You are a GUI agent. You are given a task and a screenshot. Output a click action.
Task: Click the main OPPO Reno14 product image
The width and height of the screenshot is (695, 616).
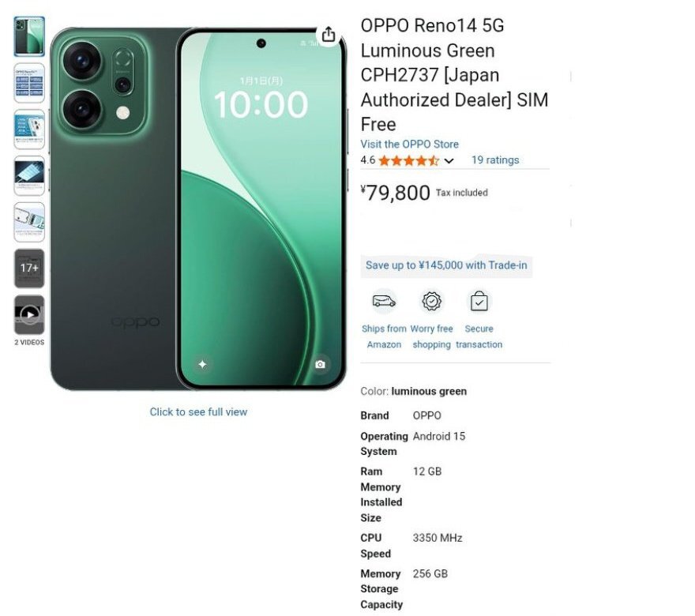click(198, 208)
